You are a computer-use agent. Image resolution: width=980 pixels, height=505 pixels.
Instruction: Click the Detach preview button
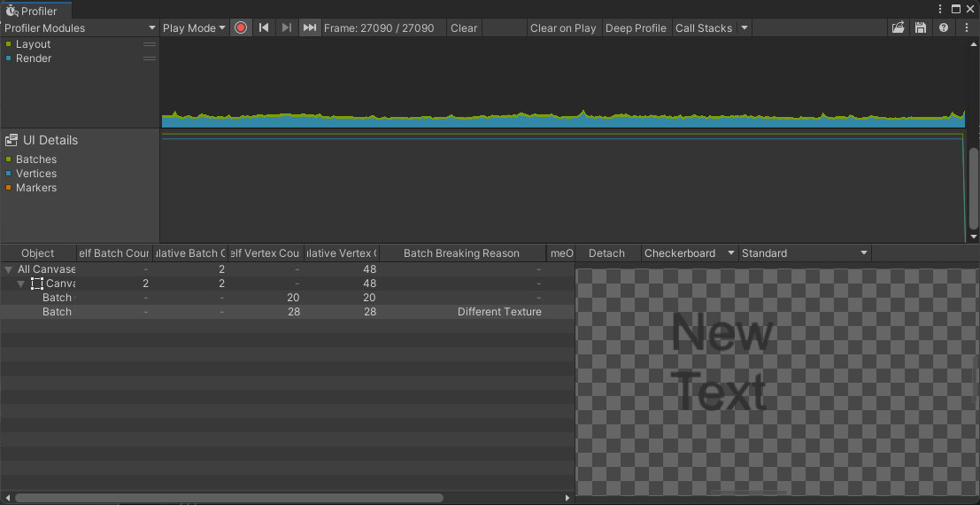[606, 253]
